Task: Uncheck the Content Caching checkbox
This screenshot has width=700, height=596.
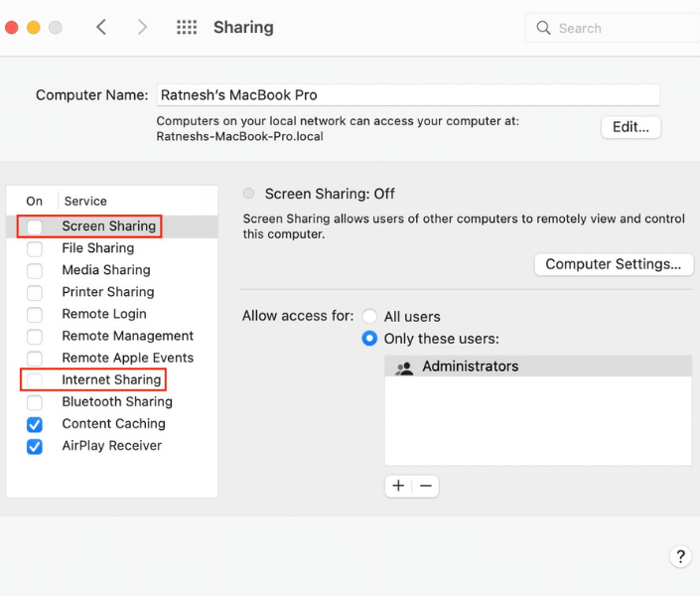Action: pyautogui.click(x=35, y=424)
